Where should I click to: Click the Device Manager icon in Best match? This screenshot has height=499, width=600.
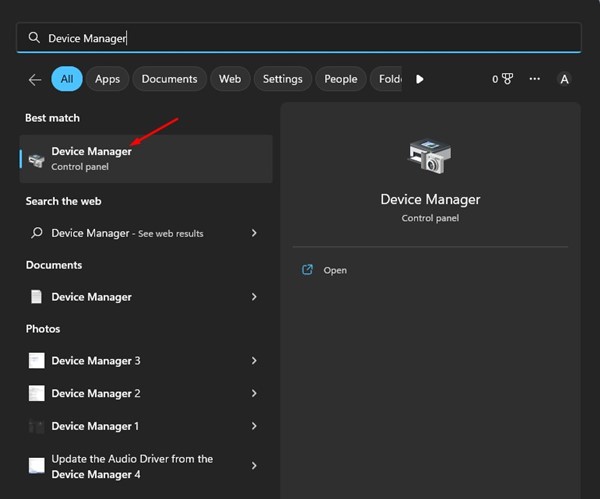coord(36,159)
